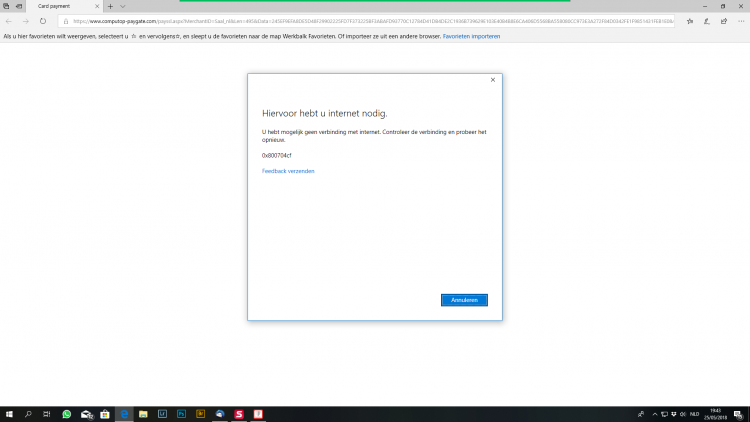Click the address bar URL field

click(370, 20)
